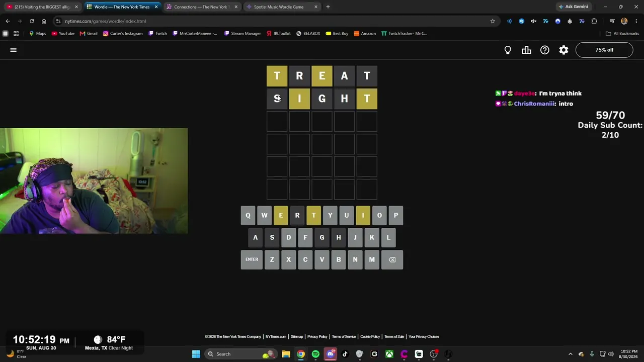
Task: Tap the O key on Wordle keyboard
Action: pos(379,215)
